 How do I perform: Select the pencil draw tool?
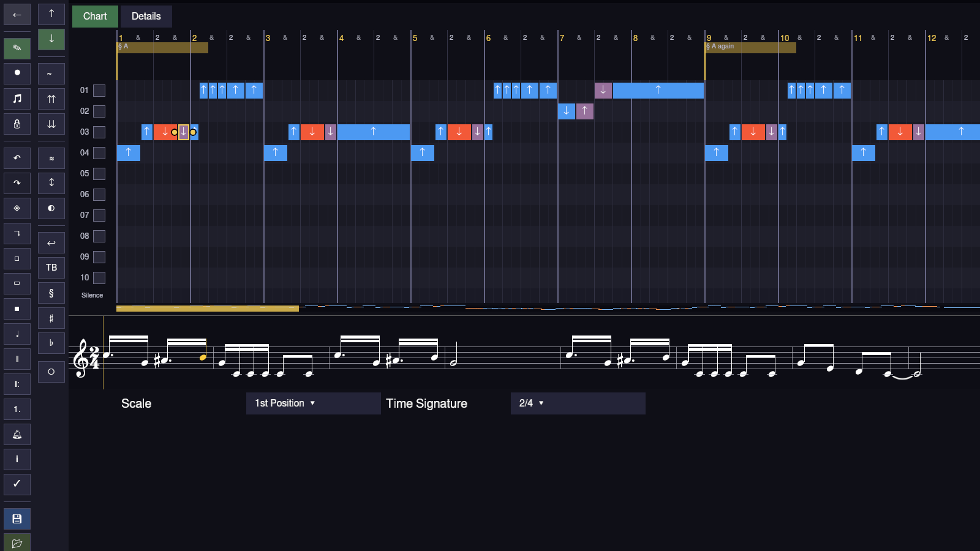(x=17, y=48)
